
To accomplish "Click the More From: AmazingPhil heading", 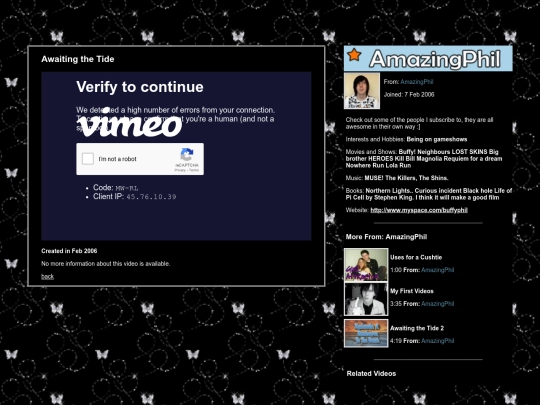I will [x=386, y=237].
